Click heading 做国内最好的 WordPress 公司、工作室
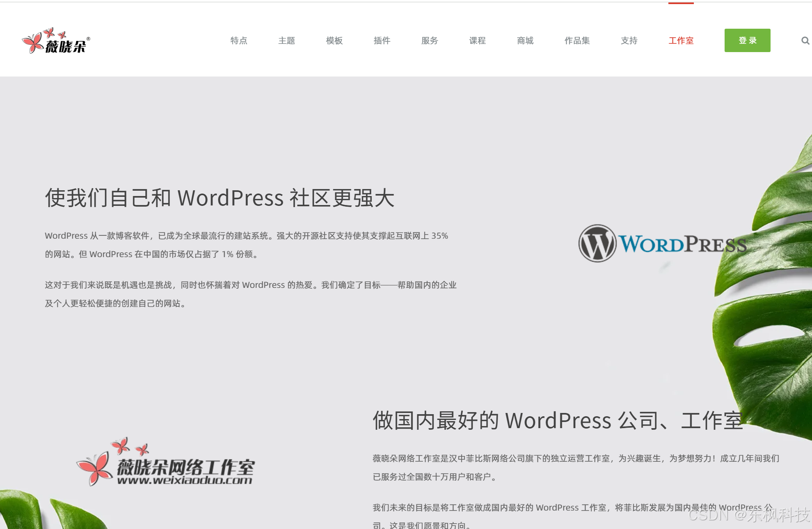812x529 pixels. [558, 421]
